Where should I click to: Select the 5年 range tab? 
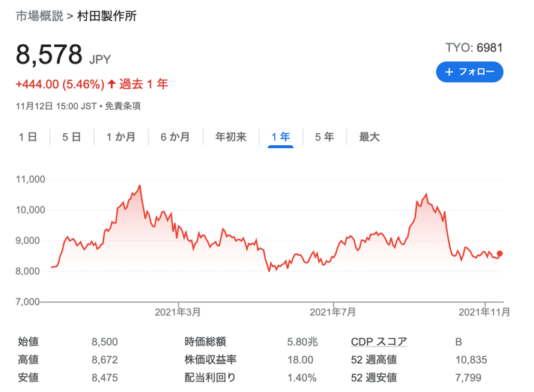(x=324, y=137)
